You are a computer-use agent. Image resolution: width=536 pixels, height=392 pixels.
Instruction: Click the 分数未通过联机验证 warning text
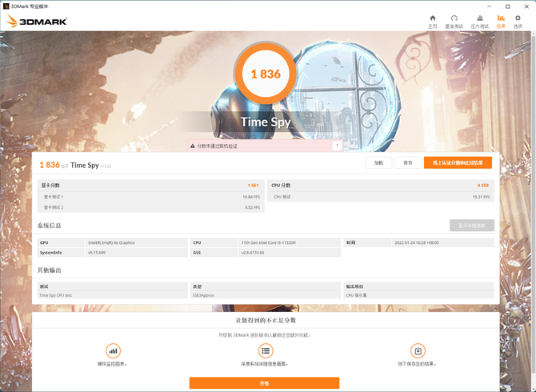(x=217, y=146)
